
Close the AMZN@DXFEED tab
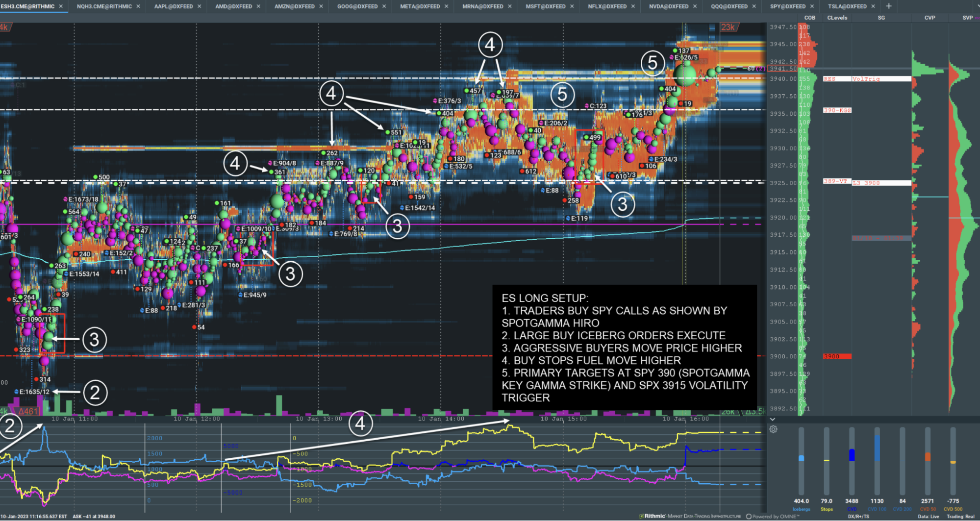321,6
